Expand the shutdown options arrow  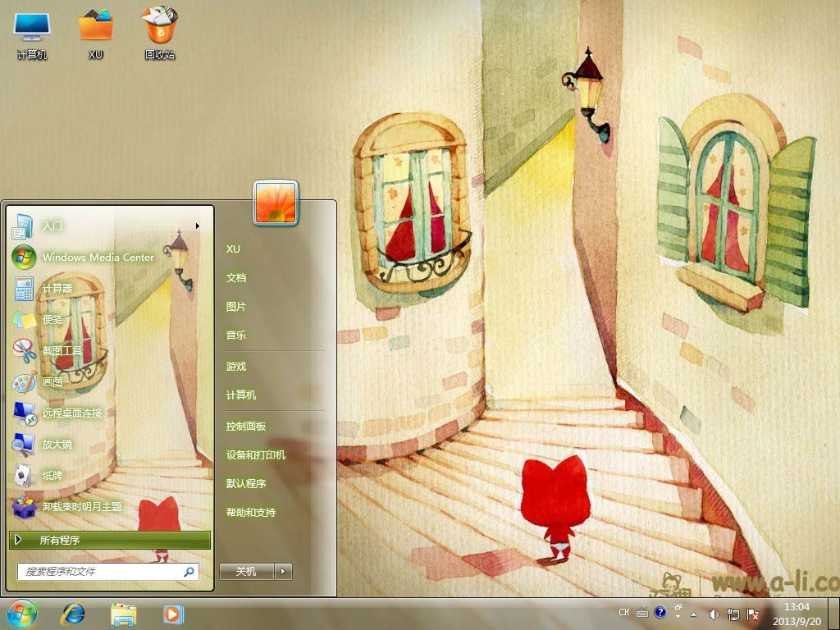[x=283, y=572]
